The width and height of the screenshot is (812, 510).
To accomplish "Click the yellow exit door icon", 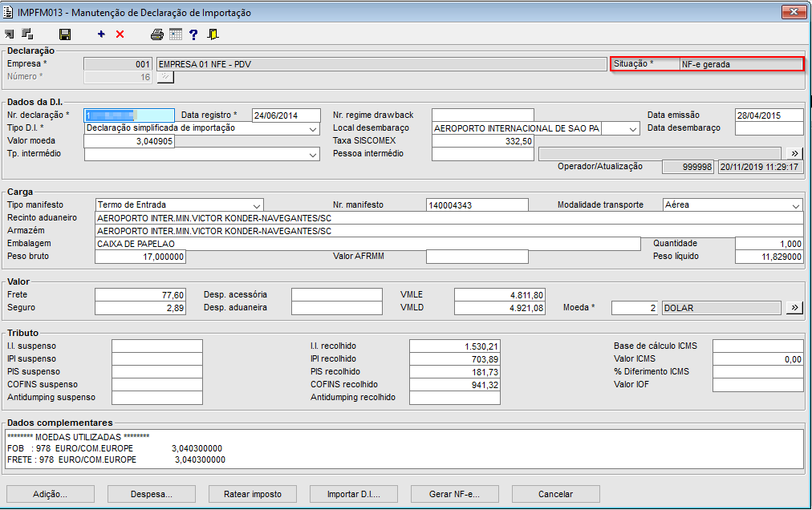I will tap(213, 34).
